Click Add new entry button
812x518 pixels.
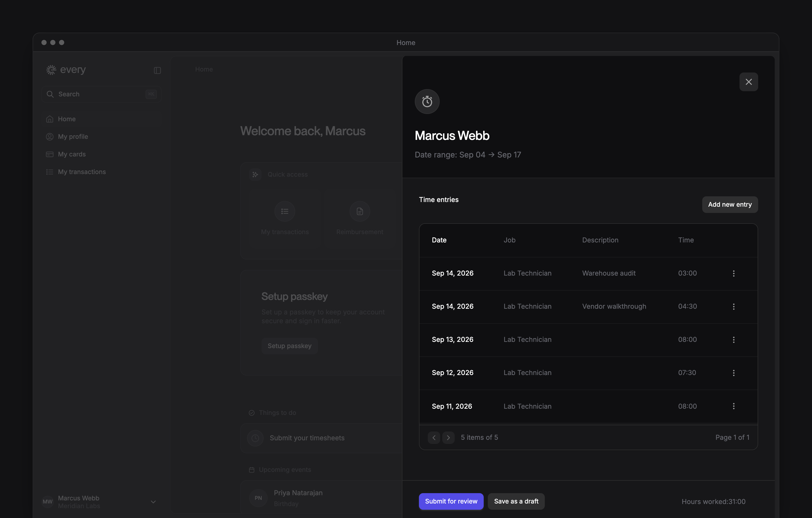[x=730, y=205]
